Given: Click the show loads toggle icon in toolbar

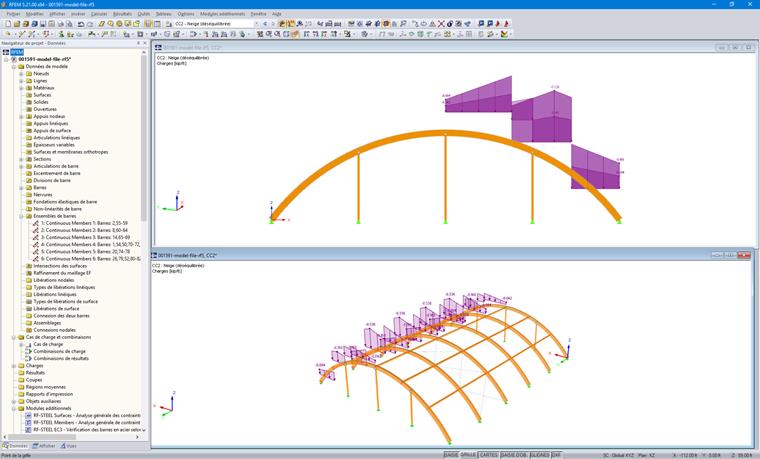Looking at the screenshot, I should (x=282, y=24).
